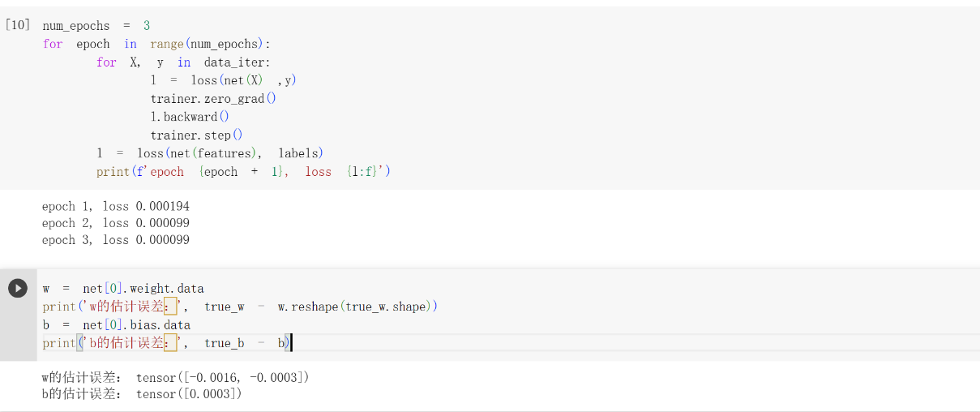The width and height of the screenshot is (980, 412).
Task: Click on the trainer.zero_grad() call
Action: pyautogui.click(x=213, y=99)
